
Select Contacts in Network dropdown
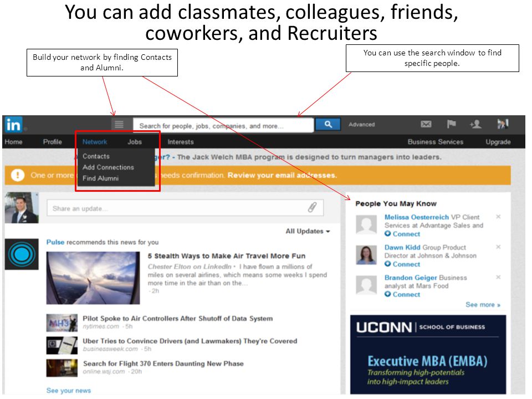[96, 156]
